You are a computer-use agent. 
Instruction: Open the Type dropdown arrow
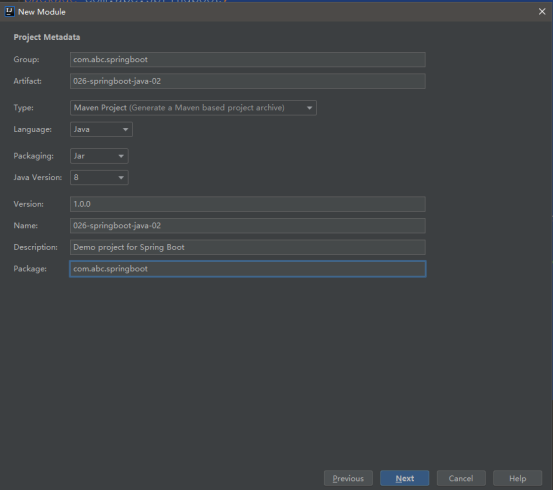point(309,108)
